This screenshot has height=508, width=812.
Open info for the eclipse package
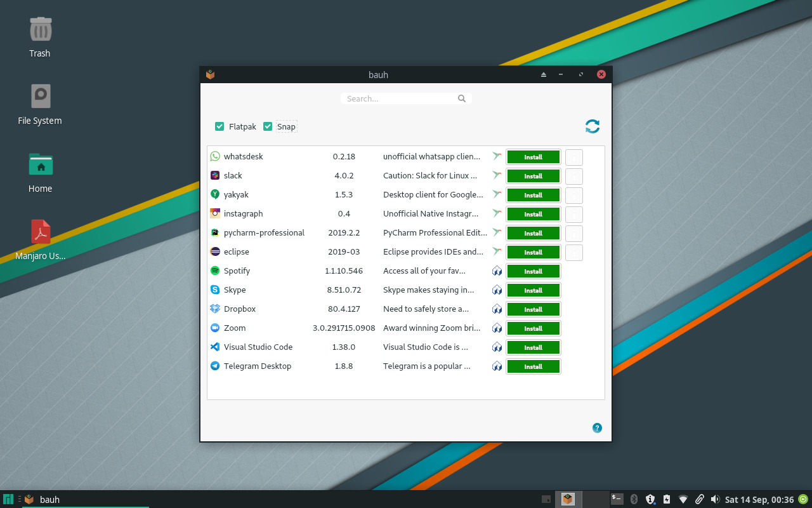(x=573, y=252)
